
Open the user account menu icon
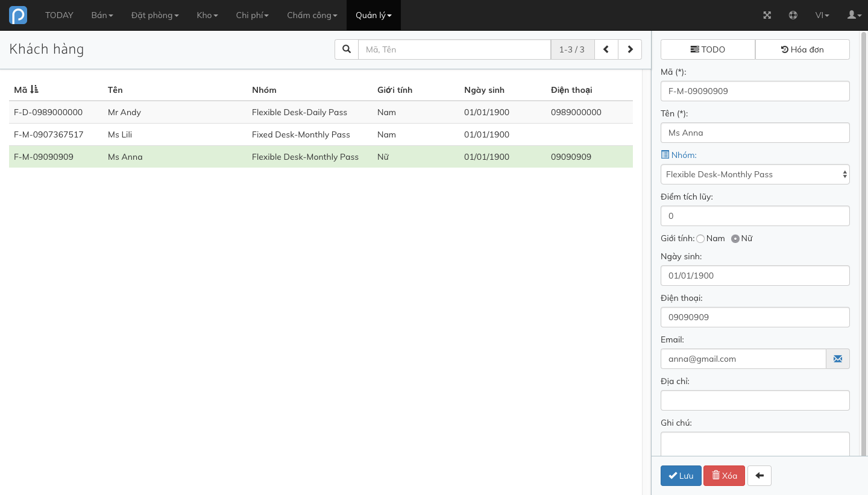pyautogui.click(x=854, y=15)
